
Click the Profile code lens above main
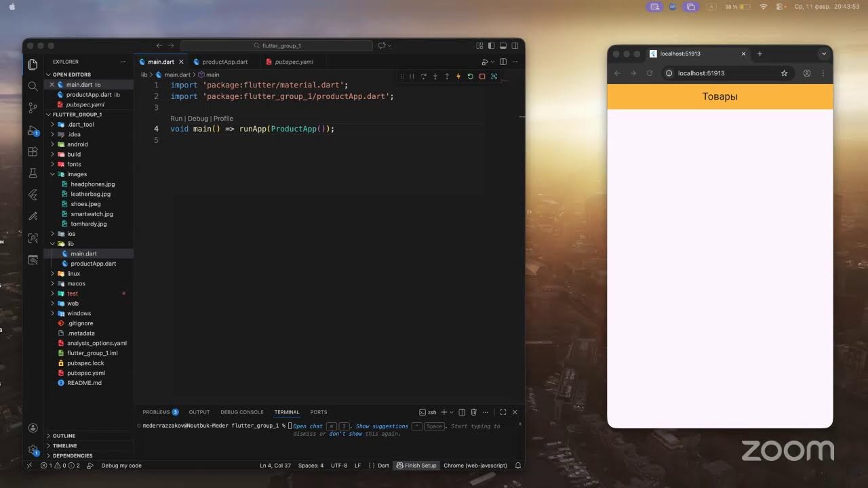pyautogui.click(x=223, y=119)
